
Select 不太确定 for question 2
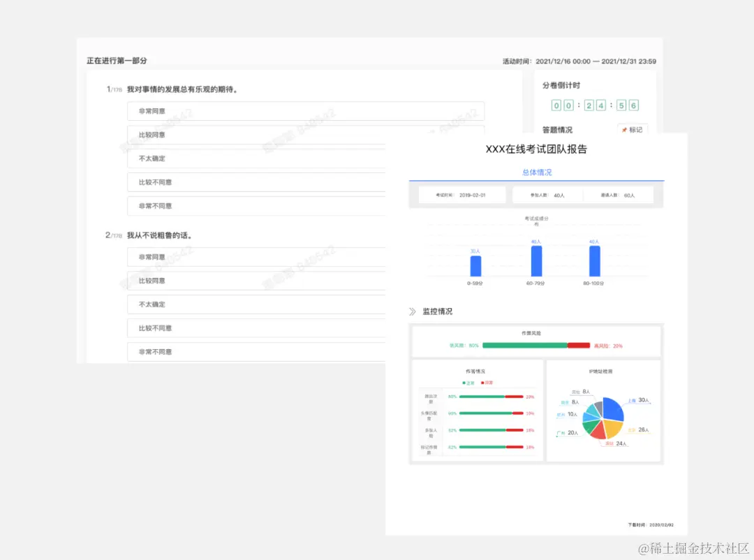click(256, 304)
